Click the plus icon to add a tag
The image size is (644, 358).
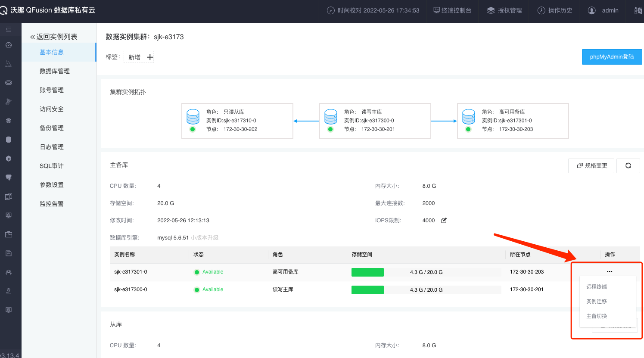coord(150,57)
